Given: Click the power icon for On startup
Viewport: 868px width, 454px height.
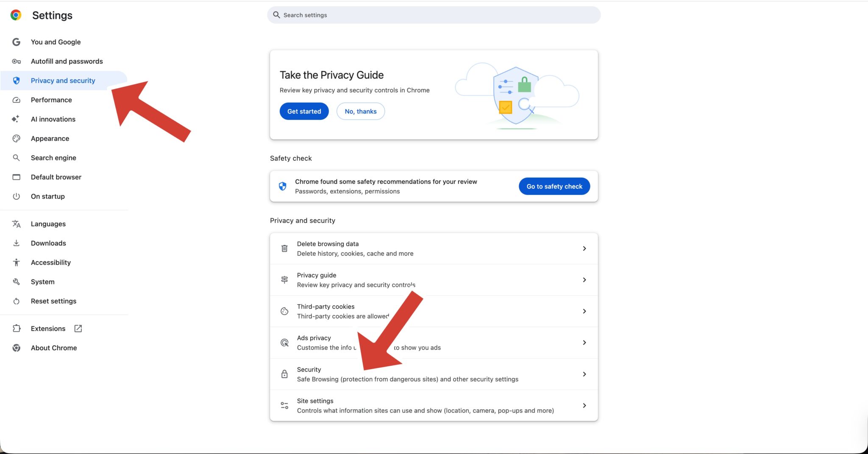Looking at the screenshot, I should point(16,196).
